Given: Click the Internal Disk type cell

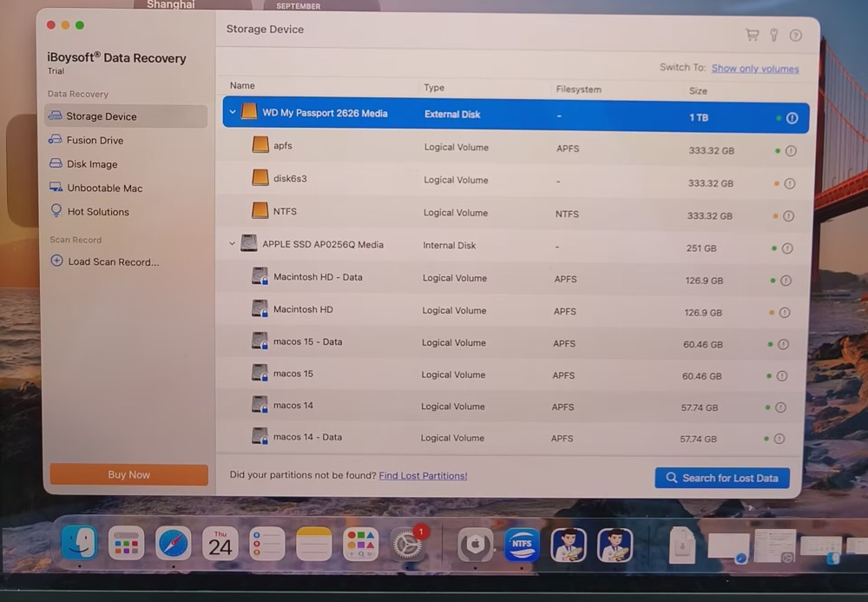Looking at the screenshot, I should pyautogui.click(x=449, y=245).
